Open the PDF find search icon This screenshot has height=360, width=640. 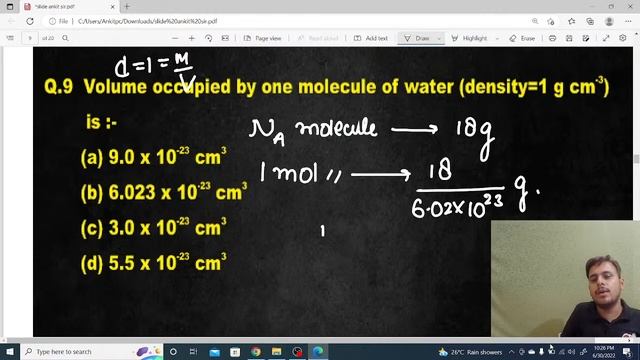click(x=65, y=38)
